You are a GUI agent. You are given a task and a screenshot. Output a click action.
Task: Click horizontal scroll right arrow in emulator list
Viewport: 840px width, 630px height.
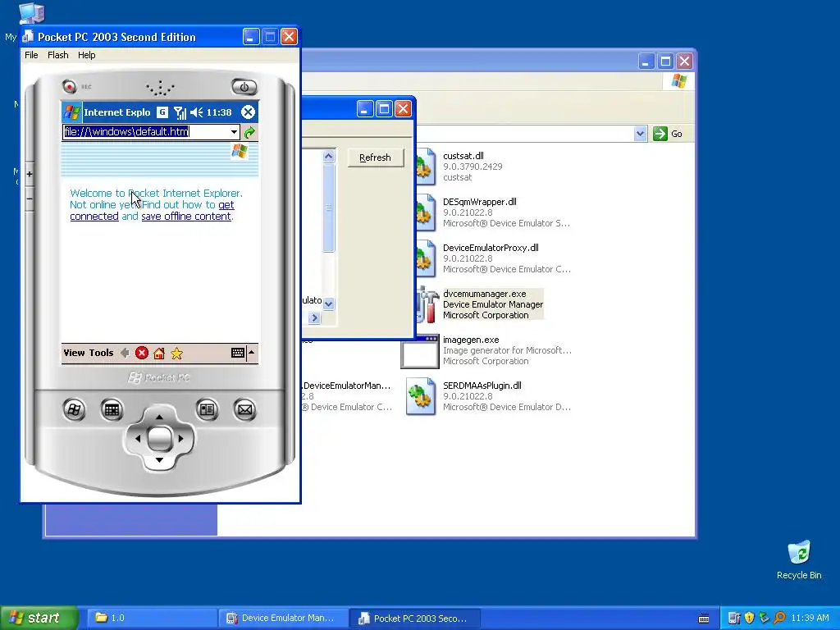(x=314, y=317)
